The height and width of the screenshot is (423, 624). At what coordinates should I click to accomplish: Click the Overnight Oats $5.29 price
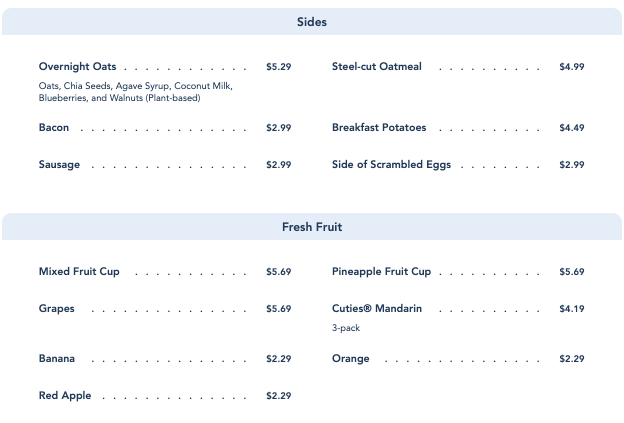click(278, 67)
